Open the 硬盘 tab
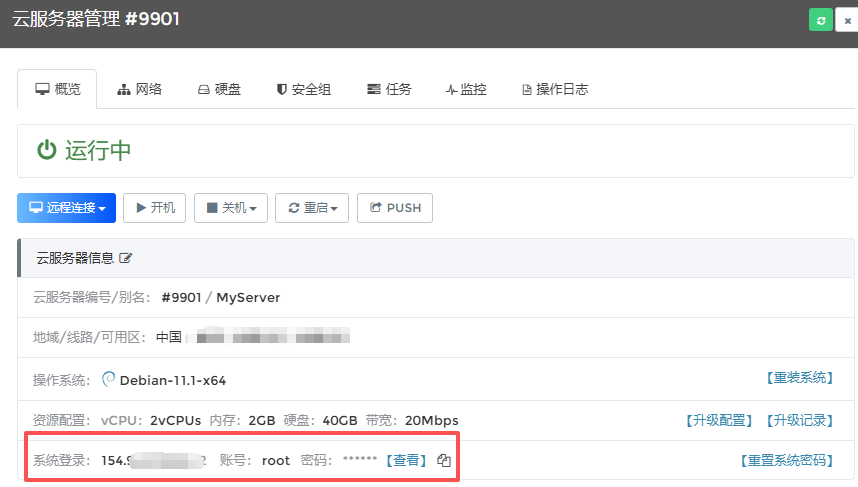 pyautogui.click(x=219, y=89)
